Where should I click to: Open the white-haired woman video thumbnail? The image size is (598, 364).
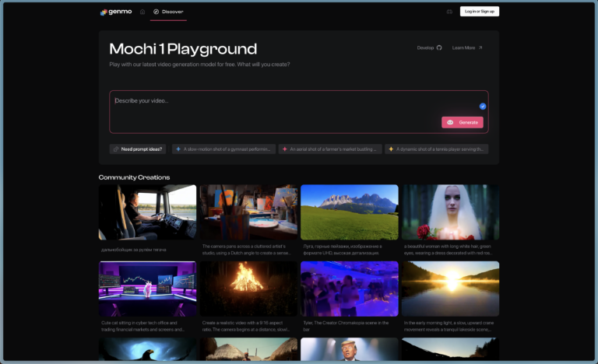[450, 212]
